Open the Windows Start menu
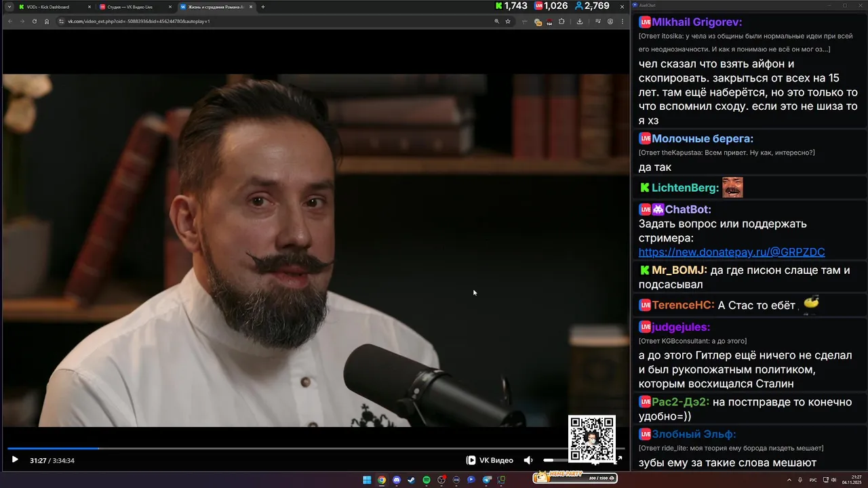The height and width of the screenshot is (488, 868). pos(367,480)
